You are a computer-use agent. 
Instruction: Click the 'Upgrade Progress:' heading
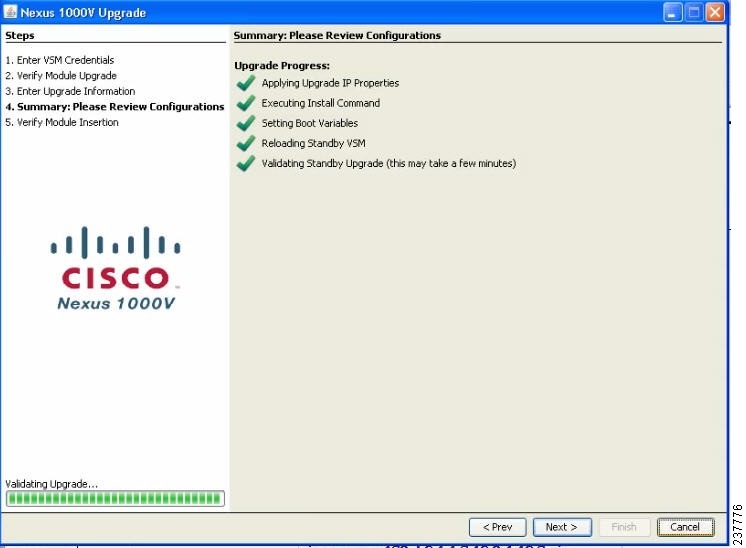coord(282,66)
